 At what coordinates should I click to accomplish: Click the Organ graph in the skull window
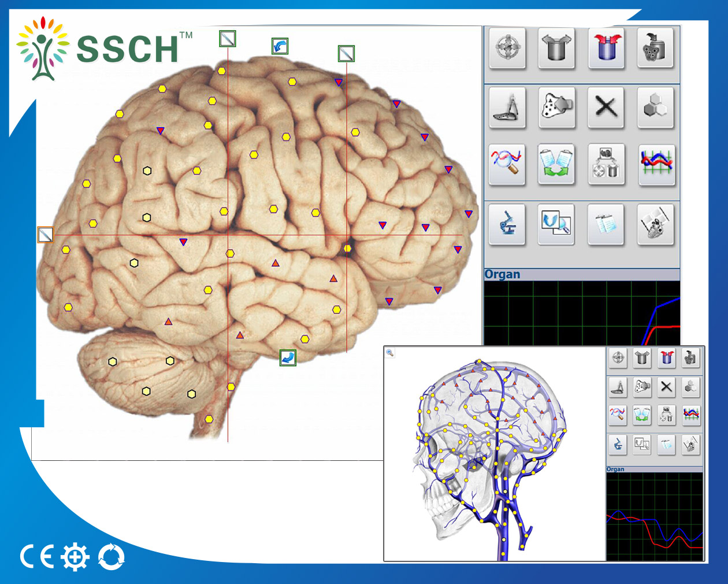tap(655, 516)
